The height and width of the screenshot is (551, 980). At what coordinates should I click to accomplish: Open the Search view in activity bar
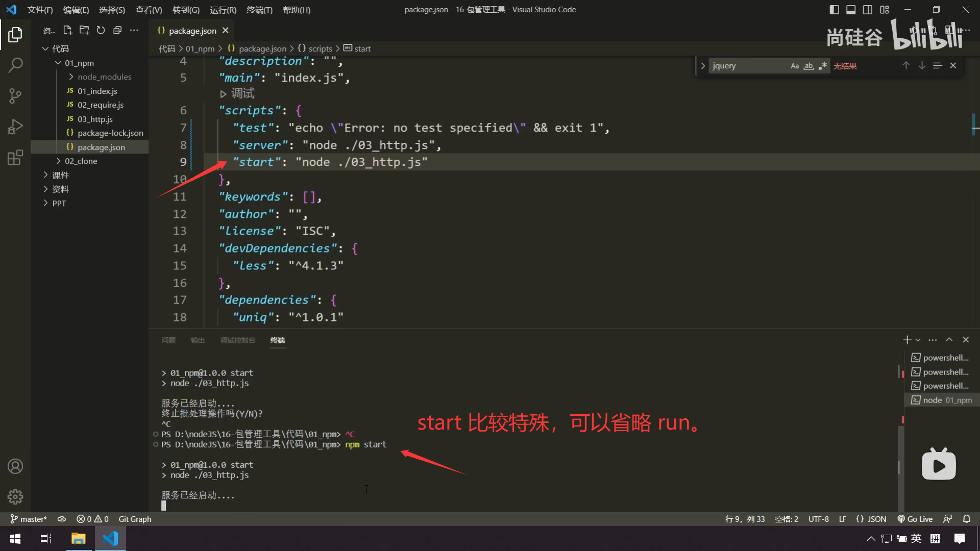(15, 65)
